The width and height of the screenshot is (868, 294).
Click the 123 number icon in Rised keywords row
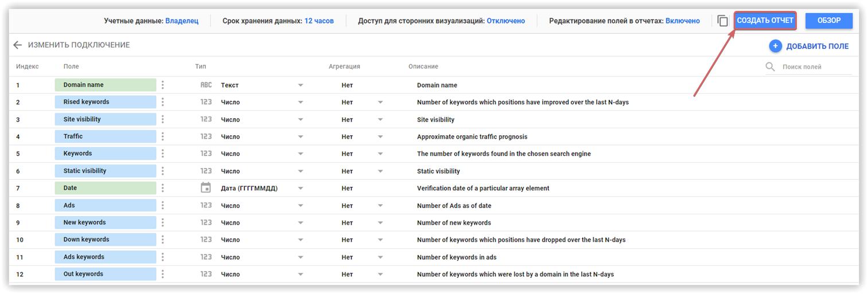point(206,102)
